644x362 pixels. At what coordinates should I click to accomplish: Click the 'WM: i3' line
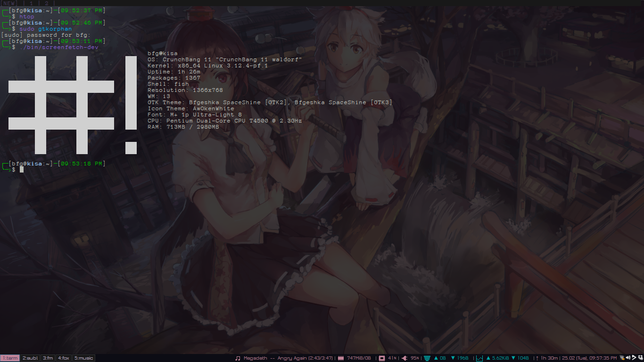click(x=159, y=96)
